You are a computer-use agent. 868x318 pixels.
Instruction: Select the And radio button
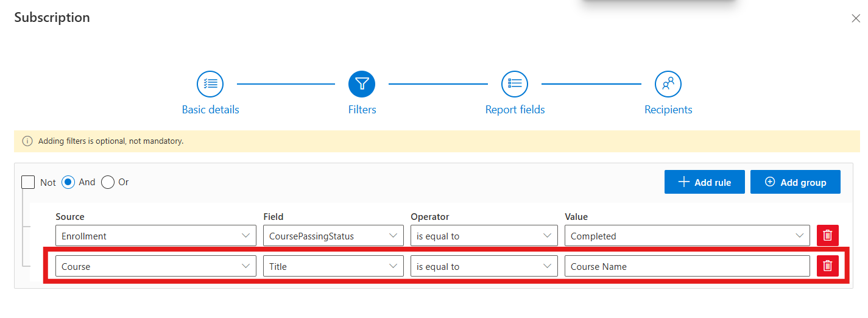click(x=68, y=182)
